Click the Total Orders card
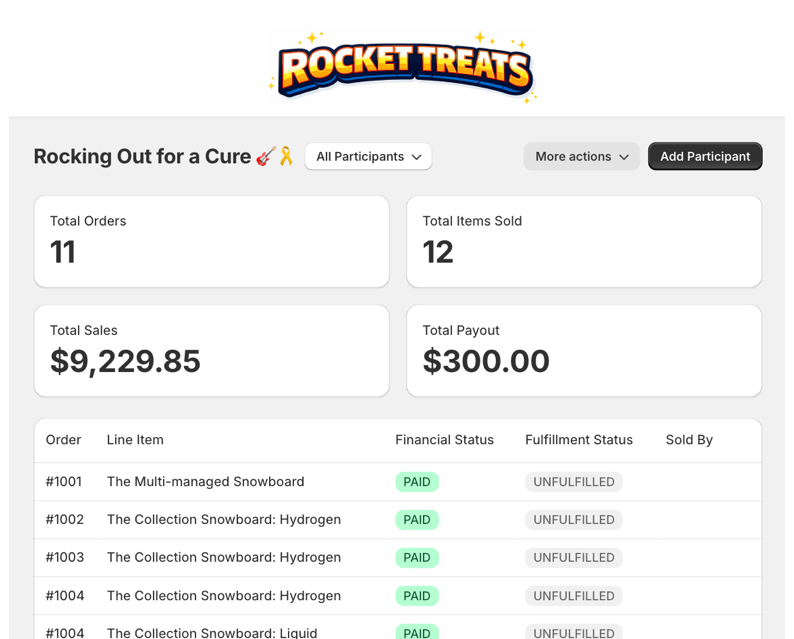Screen dimensions: 794x639 click(x=212, y=242)
